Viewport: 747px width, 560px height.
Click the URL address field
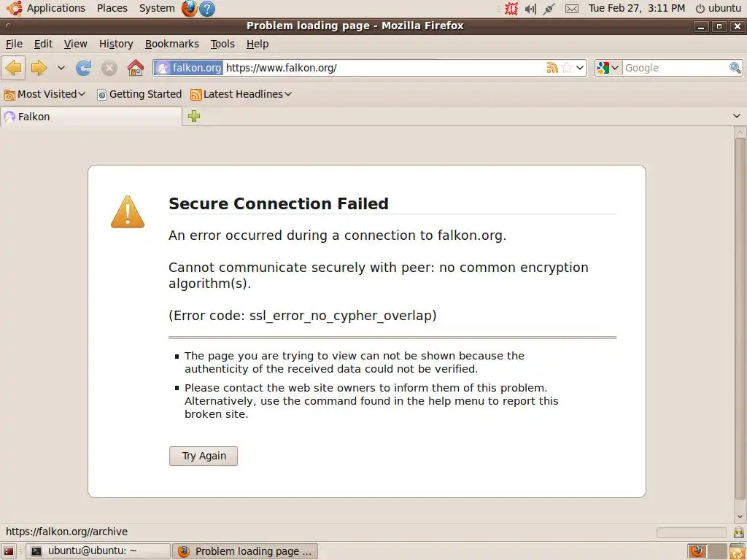pos(379,68)
